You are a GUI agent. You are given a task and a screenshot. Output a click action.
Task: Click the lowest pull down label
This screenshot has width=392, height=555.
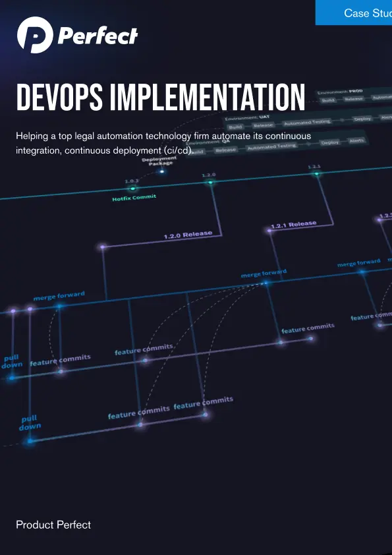(30, 423)
